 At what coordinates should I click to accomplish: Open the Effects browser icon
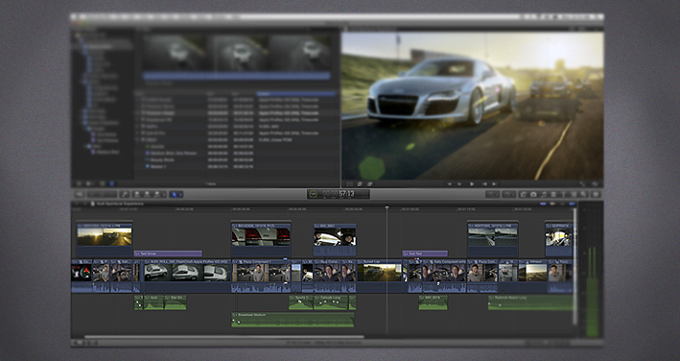tap(523, 194)
